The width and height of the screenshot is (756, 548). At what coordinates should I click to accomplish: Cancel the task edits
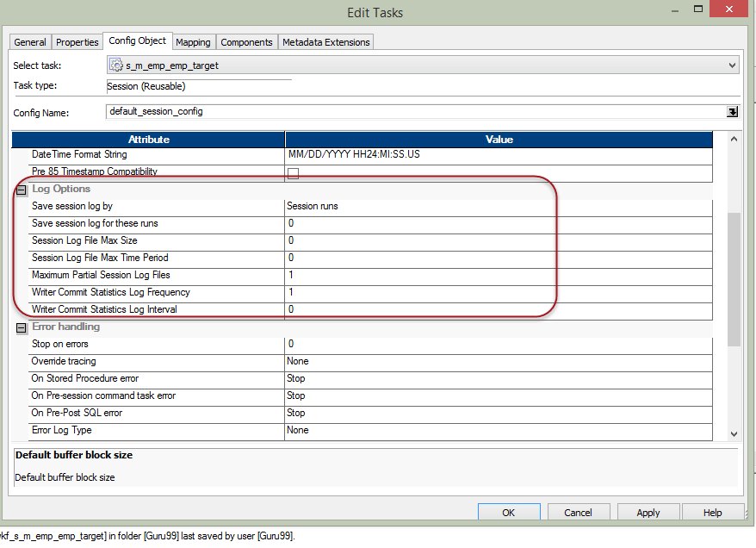tap(578, 513)
